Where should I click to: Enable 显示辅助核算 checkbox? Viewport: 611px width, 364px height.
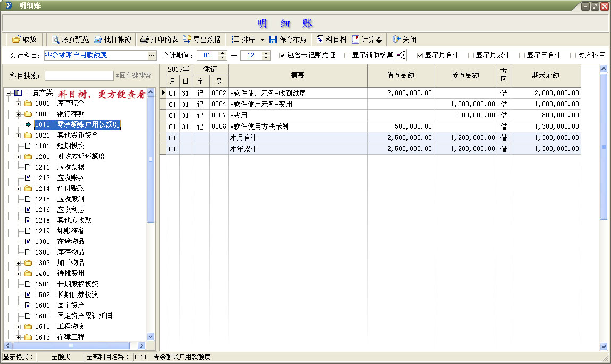click(347, 55)
